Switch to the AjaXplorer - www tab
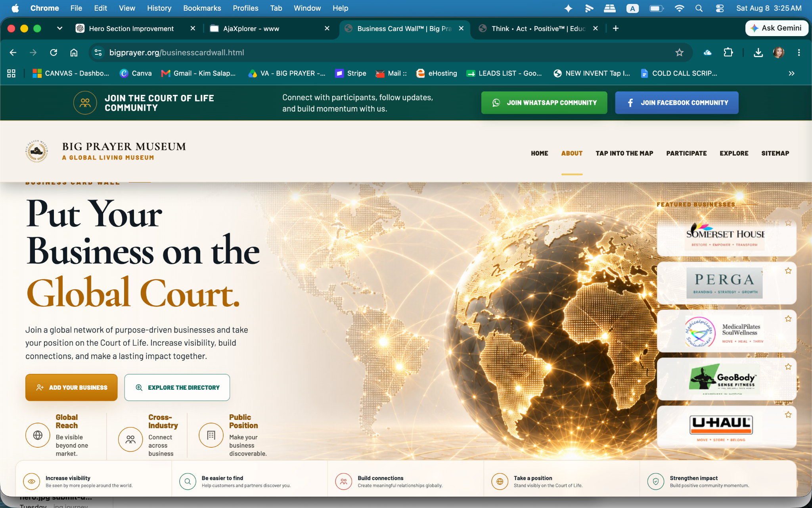This screenshot has height=508, width=812. pyautogui.click(x=270, y=29)
